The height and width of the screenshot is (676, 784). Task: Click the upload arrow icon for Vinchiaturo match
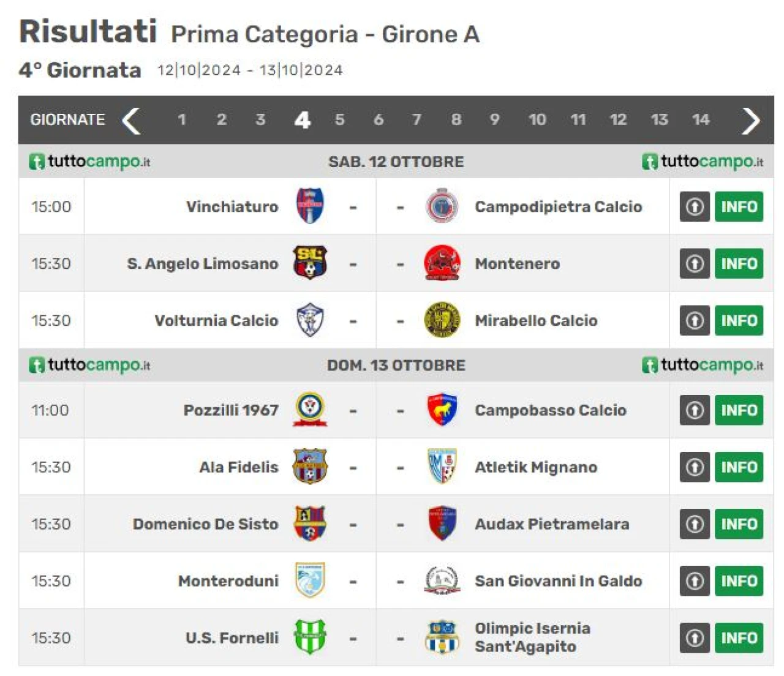point(695,207)
